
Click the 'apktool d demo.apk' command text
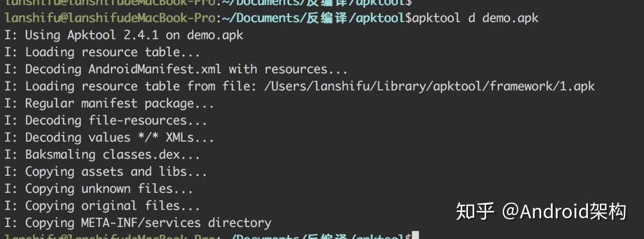pyautogui.click(x=475, y=18)
